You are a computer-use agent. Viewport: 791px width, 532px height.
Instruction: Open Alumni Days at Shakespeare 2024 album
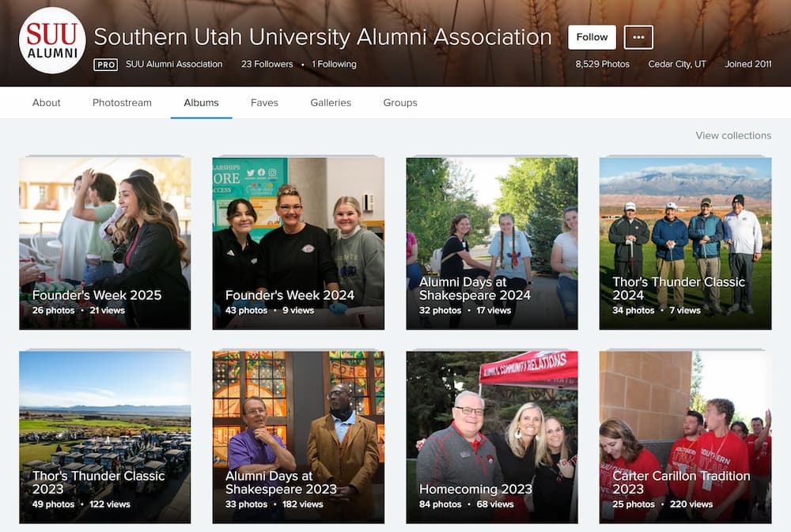[x=491, y=243]
